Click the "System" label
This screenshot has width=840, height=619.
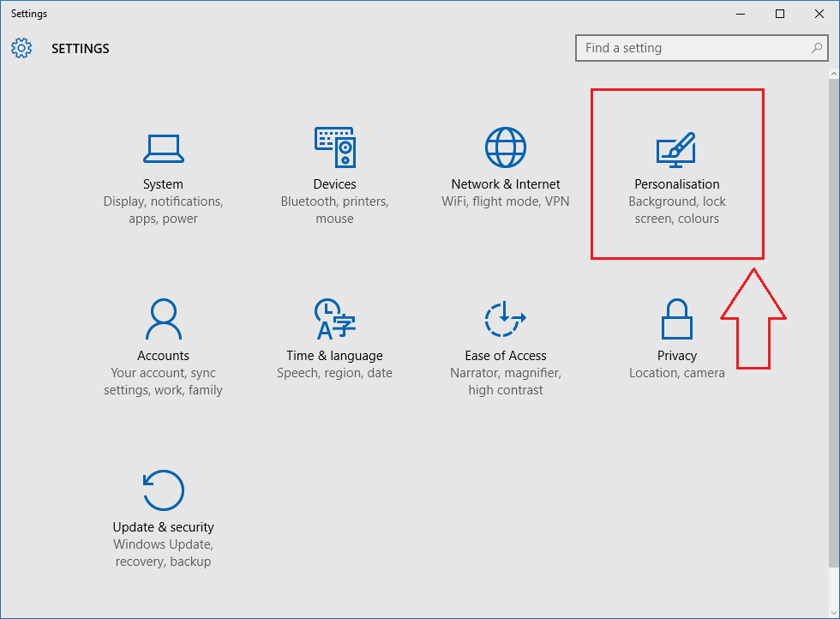click(163, 184)
